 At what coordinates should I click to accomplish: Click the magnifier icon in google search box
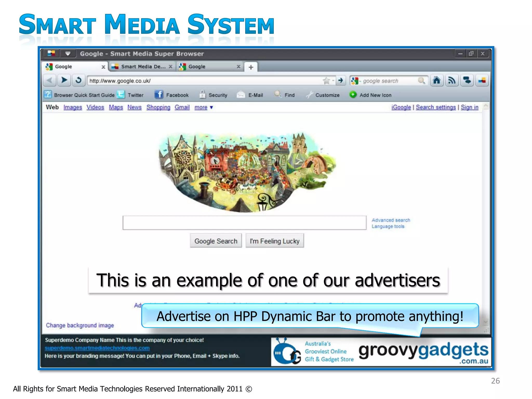pyautogui.click(x=421, y=81)
